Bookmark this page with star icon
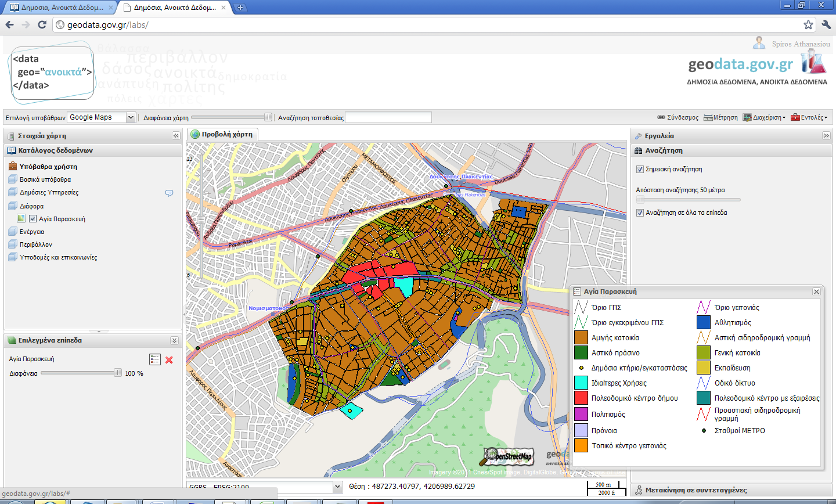 point(808,24)
